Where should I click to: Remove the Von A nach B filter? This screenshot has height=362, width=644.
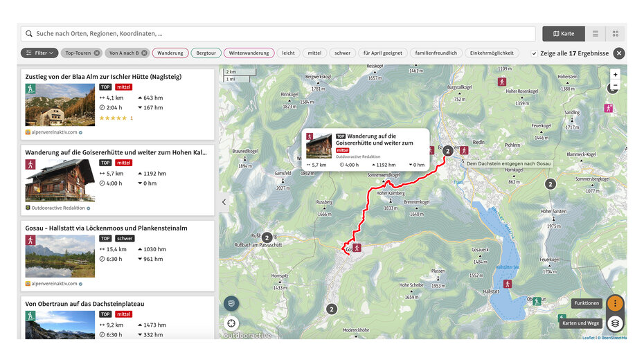point(145,53)
